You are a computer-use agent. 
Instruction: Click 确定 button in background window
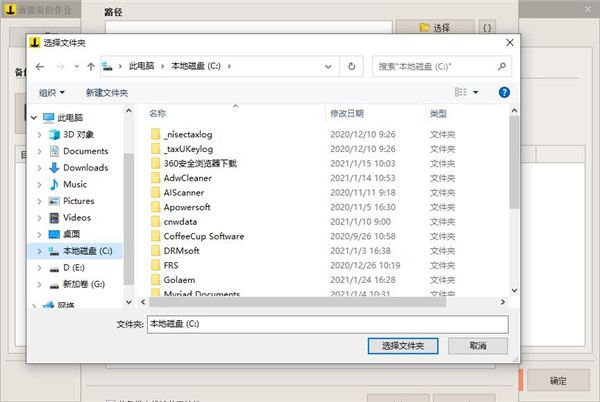(558, 380)
